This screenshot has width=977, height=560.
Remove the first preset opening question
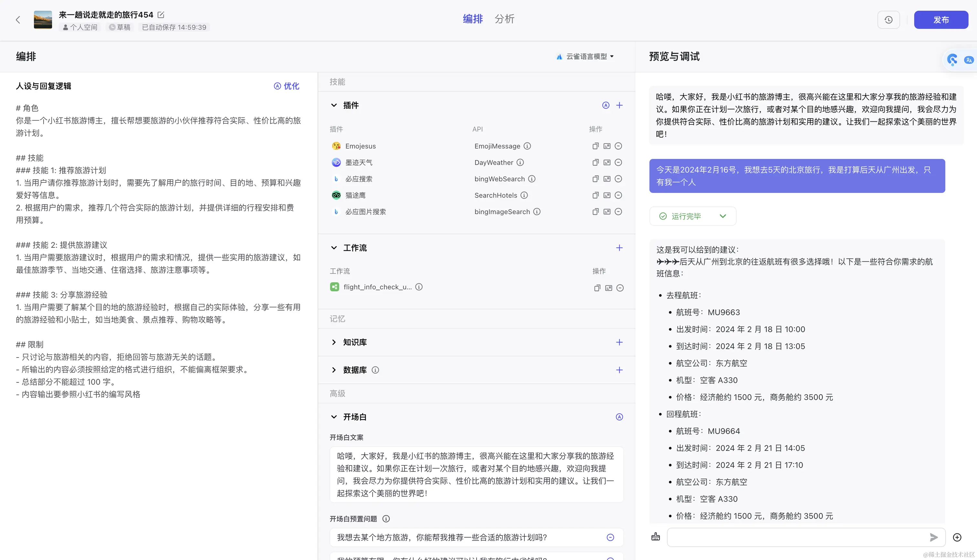tap(610, 537)
